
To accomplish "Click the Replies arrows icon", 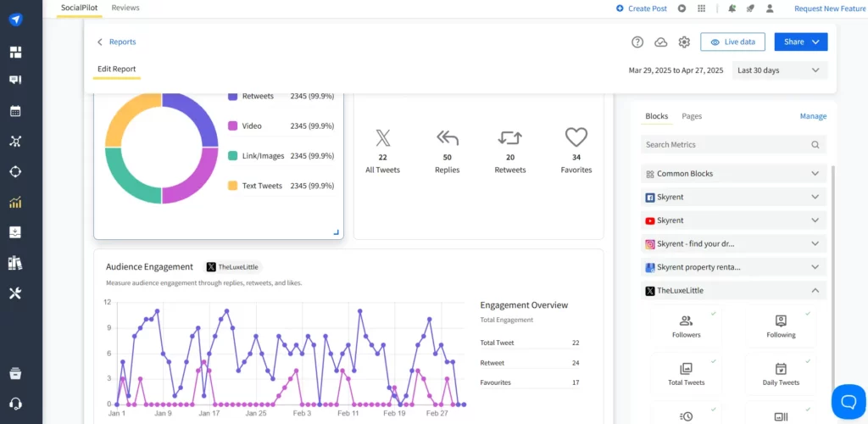I will pyautogui.click(x=448, y=137).
